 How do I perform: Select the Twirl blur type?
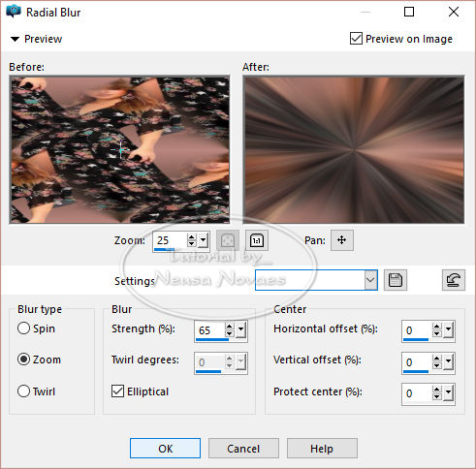(23, 391)
